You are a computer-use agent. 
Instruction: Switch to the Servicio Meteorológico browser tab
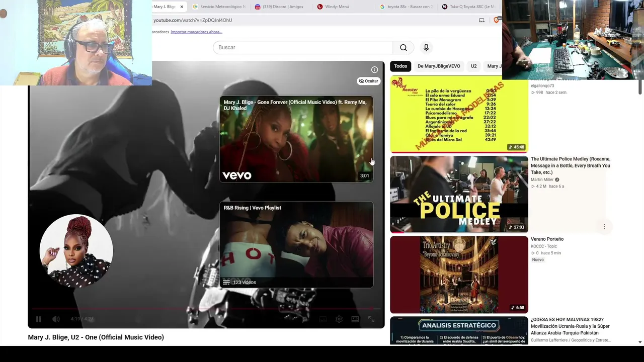coord(219,7)
